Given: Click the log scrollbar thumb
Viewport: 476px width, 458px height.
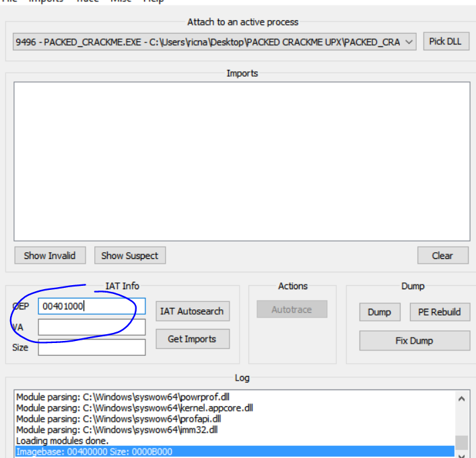Looking at the screenshot, I should 462,443.
